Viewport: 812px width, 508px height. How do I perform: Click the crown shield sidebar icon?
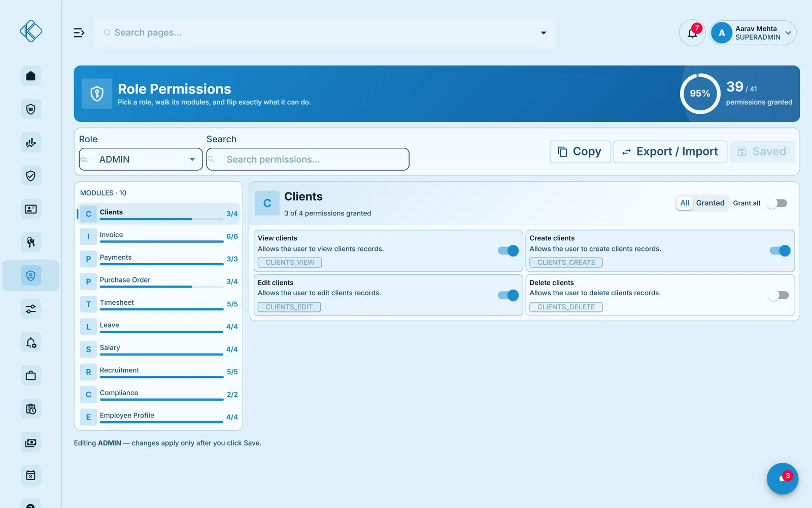pyautogui.click(x=31, y=109)
